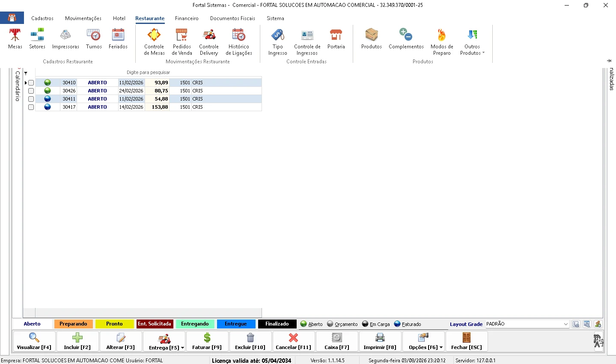Click Visualizar [F4]
This screenshot has height=364, width=616.
(34, 341)
